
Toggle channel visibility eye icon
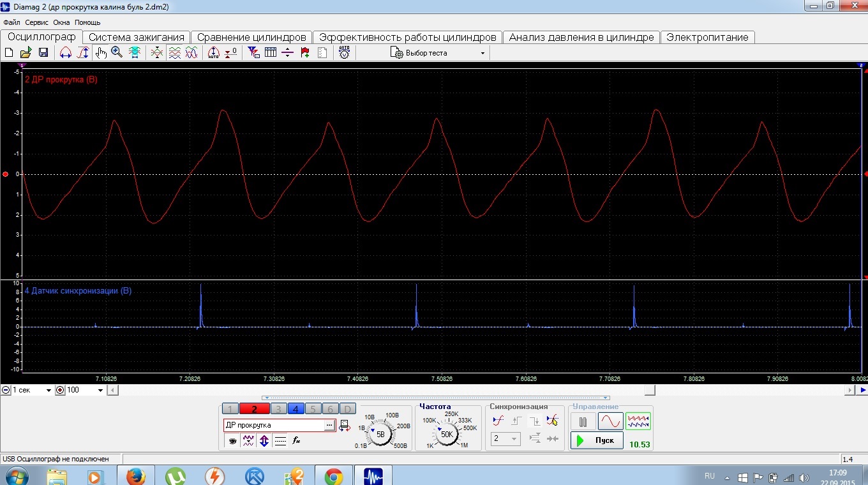232,440
